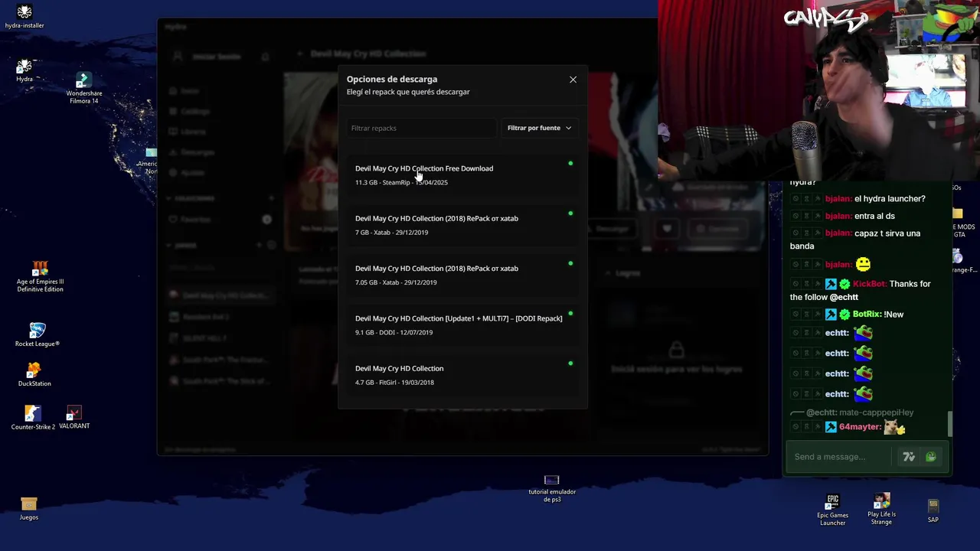Open KickBot username in chat
This screenshot has height=551, width=980.
869,284
